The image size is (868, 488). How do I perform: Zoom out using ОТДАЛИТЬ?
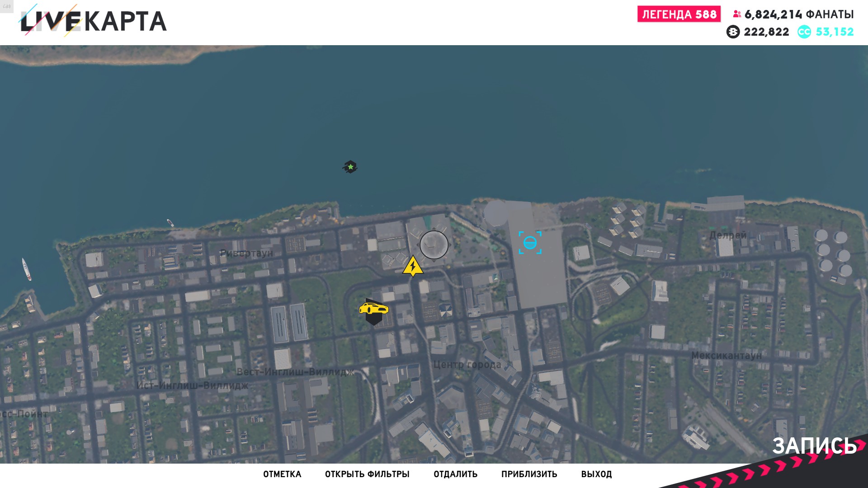coord(455,474)
